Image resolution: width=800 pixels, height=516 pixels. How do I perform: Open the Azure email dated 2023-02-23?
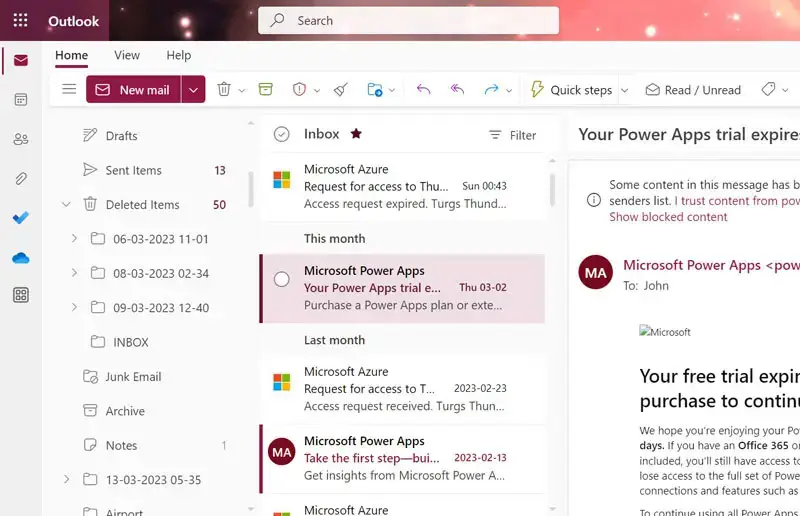403,389
